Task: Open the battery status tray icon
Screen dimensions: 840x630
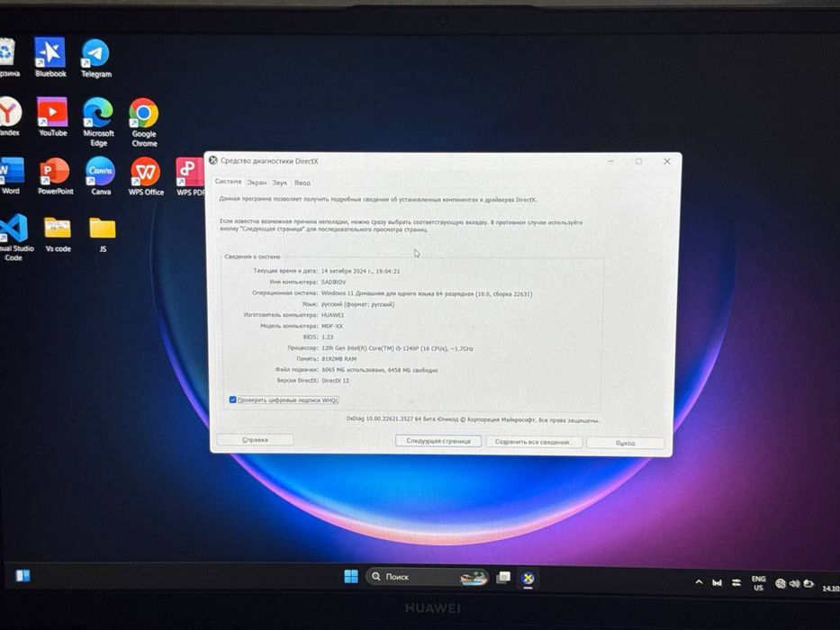Action: click(x=808, y=583)
